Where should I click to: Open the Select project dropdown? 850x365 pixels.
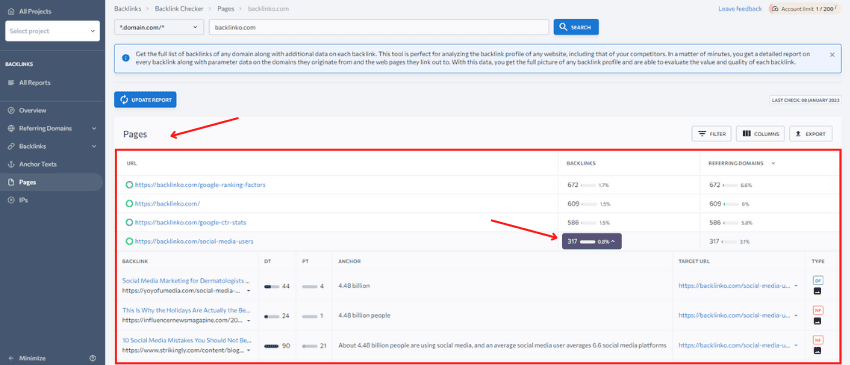click(52, 31)
